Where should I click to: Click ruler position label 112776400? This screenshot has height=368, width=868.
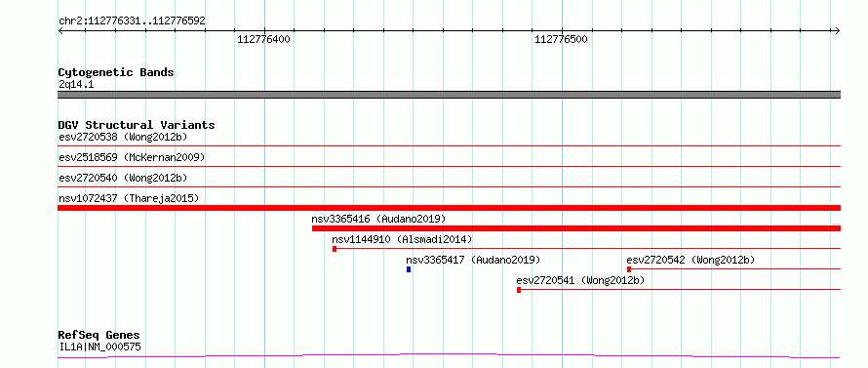[263, 39]
